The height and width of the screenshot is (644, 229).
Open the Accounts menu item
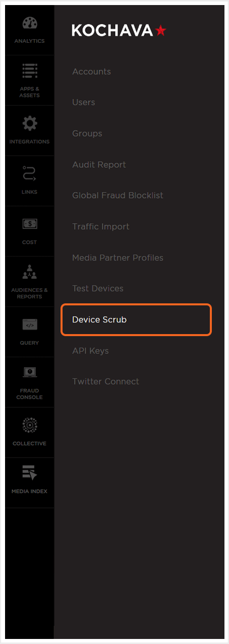pos(91,72)
